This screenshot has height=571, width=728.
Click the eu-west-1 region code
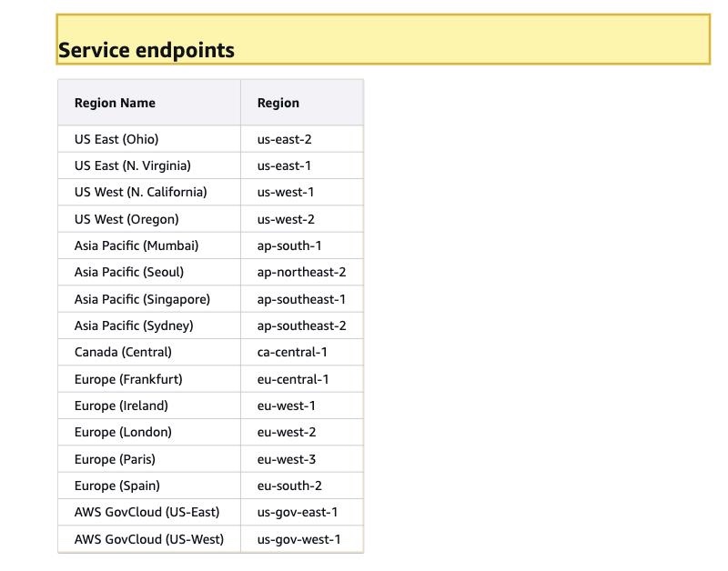(287, 406)
